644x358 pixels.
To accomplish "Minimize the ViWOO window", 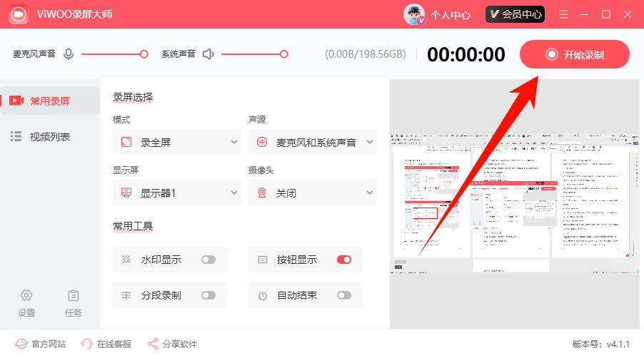I will (585, 14).
